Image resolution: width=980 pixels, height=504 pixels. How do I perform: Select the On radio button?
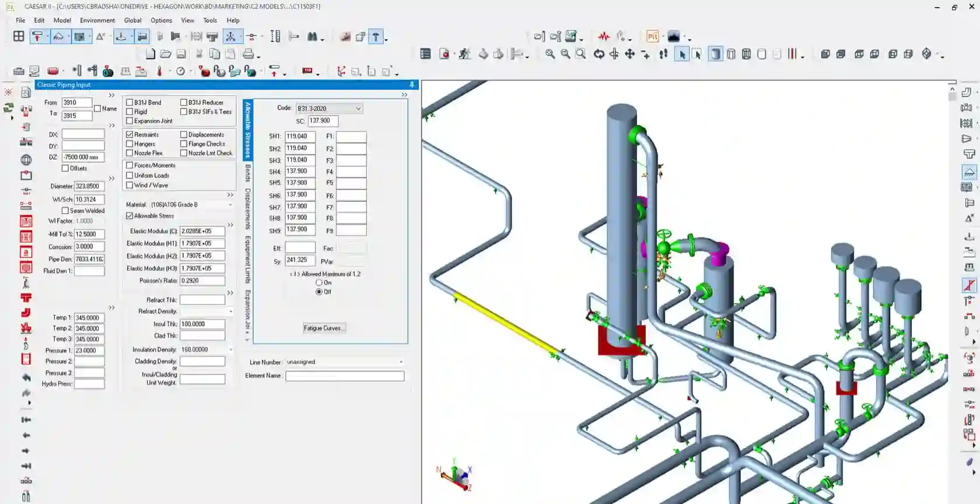[319, 283]
